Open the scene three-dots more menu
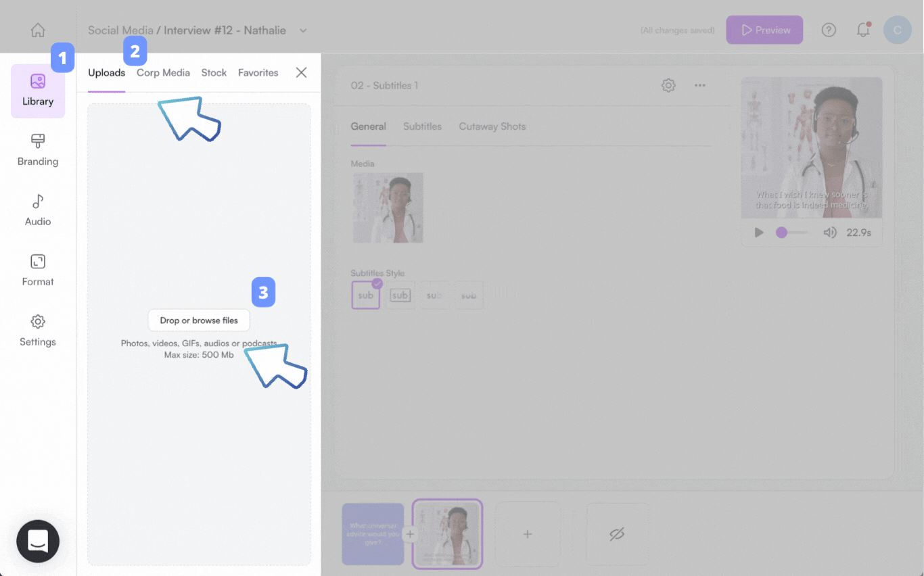 coord(700,85)
